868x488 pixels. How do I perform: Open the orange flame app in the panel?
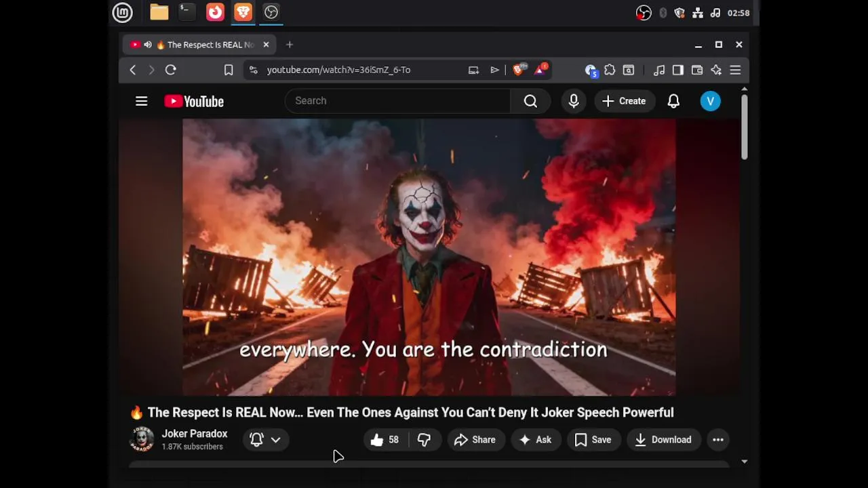[215, 12]
